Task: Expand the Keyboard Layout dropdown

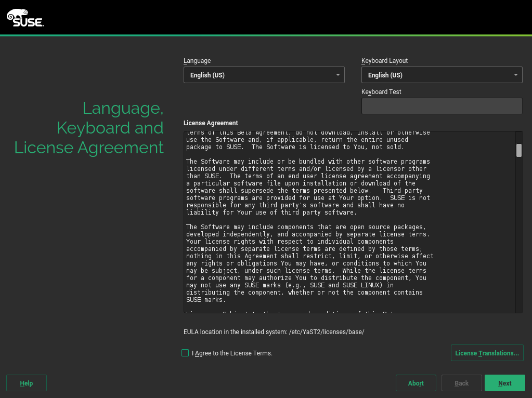Action: click(437, 75)
